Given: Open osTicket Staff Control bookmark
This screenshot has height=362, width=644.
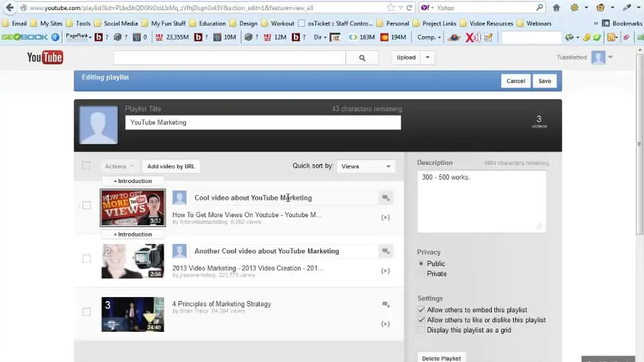Looking at the screenshot, I should (335, 23).
